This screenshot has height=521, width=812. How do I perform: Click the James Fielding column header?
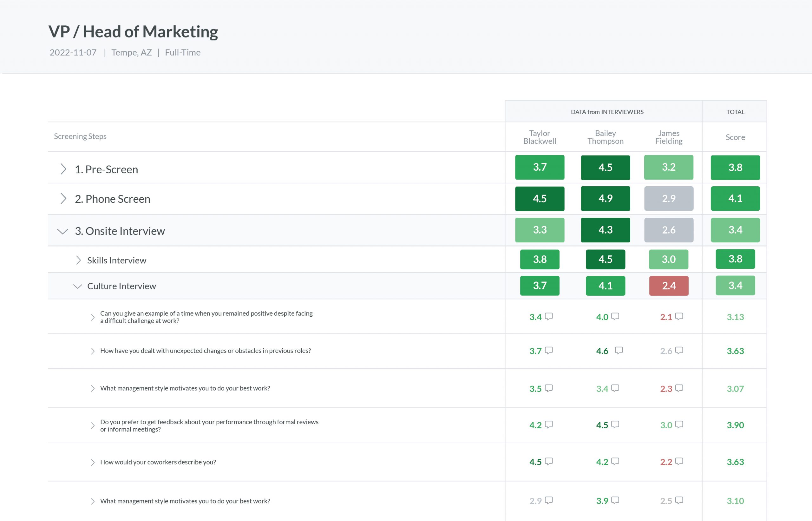point(668,137)
